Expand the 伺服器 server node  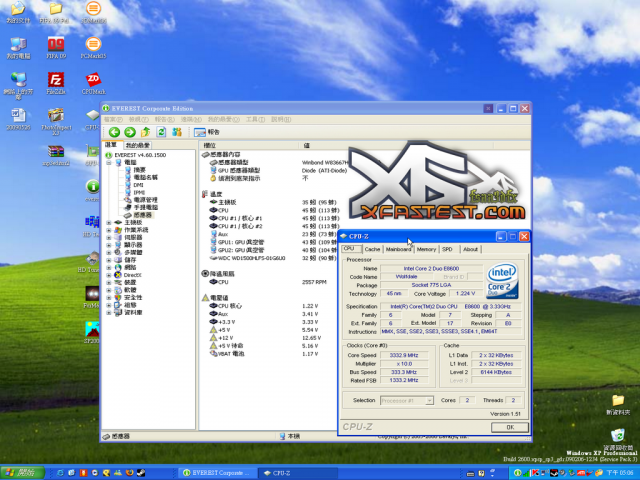109,237
